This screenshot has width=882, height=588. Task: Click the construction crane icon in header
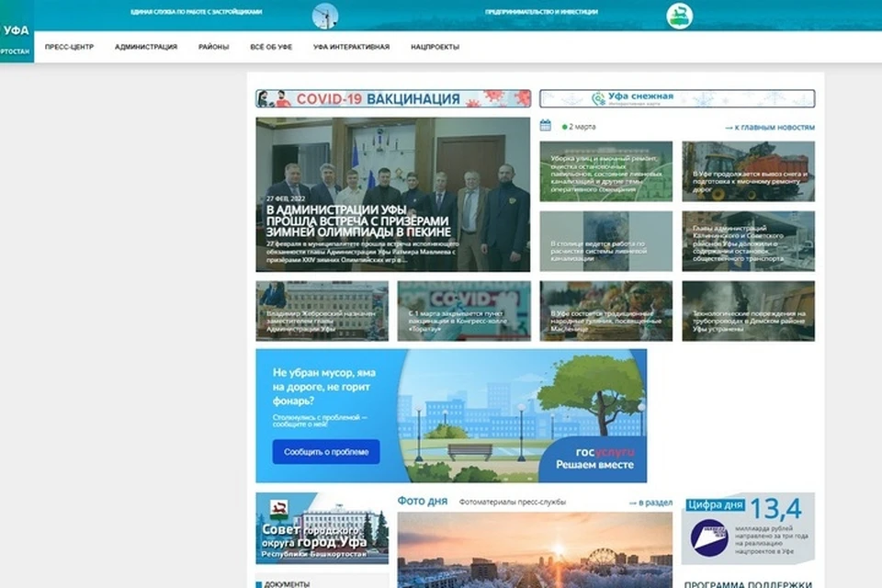pos(325,16)
